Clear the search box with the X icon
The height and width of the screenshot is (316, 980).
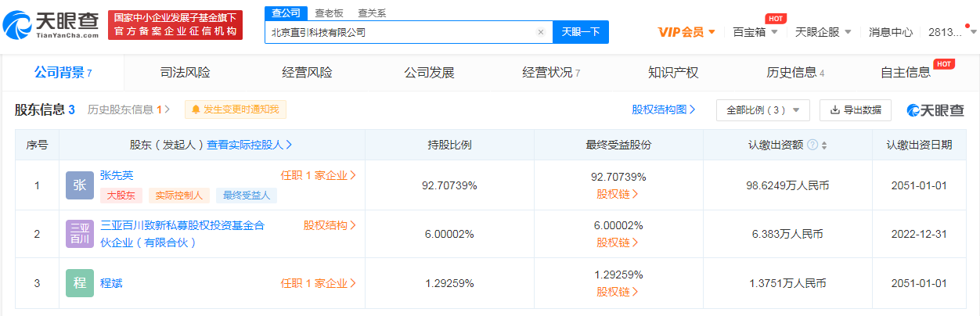pos(540,32)
